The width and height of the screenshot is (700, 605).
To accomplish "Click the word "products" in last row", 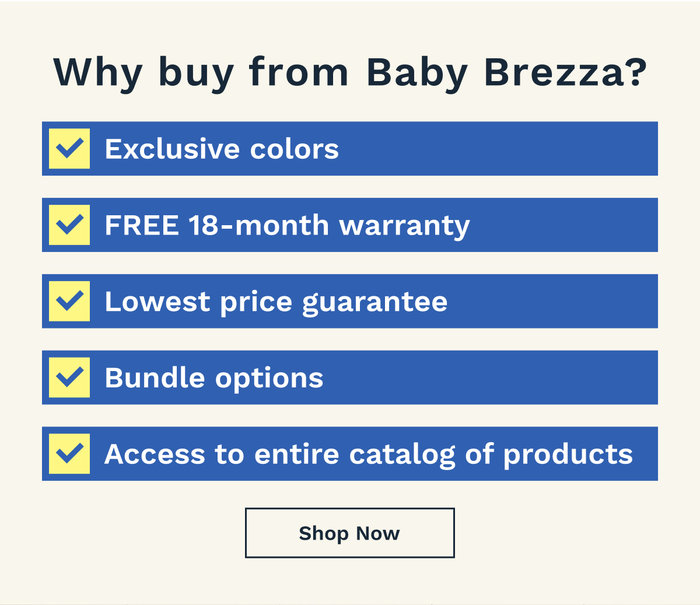I will click(x=568, y=454).
